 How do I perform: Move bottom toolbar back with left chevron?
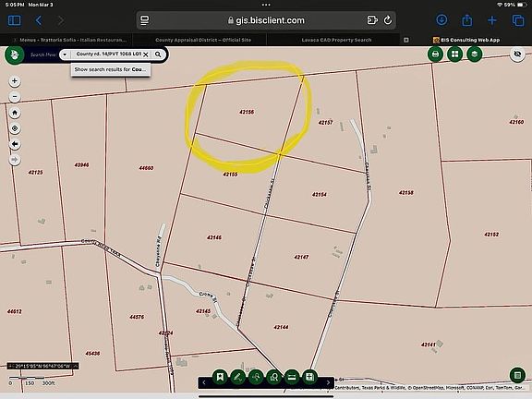tap(204, 382)
